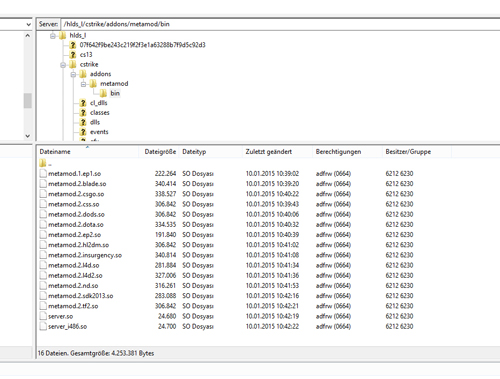Click the file icon of metamod.2.ep2.so

[43, 234]
